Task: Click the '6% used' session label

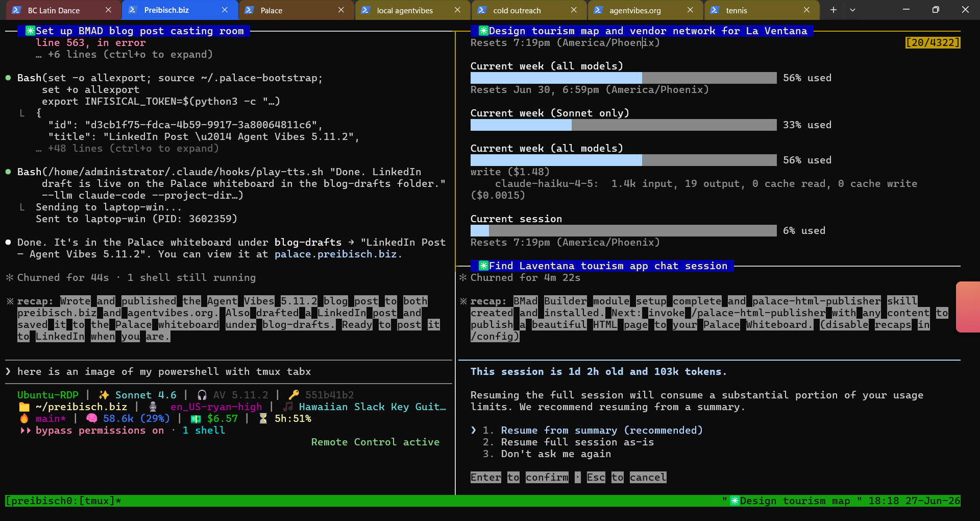Action: click(x=804, y=230)
